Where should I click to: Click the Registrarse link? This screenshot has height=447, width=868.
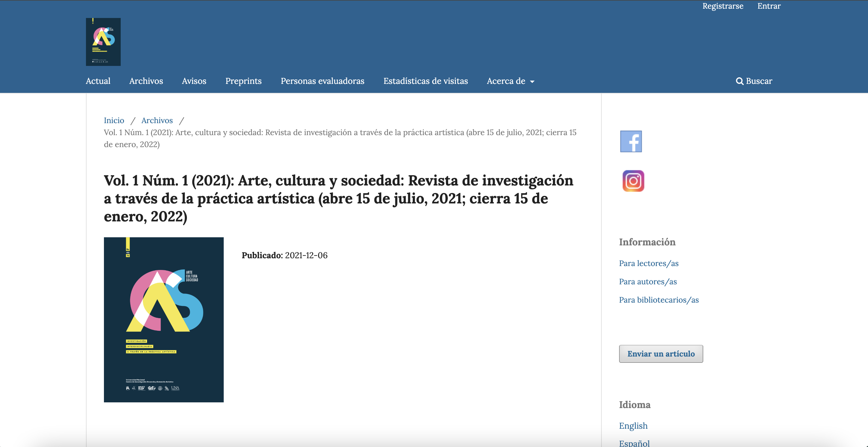click(x=722, y=6)
